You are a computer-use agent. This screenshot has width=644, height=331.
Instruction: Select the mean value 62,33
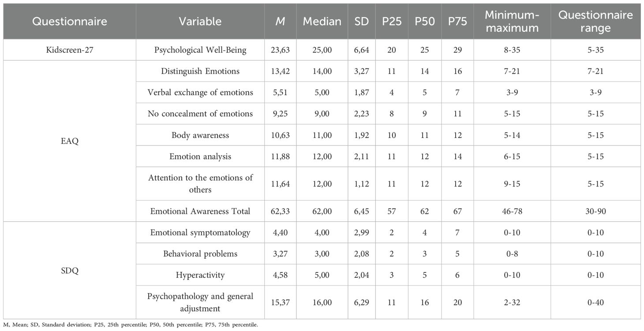tap(281, 211)
